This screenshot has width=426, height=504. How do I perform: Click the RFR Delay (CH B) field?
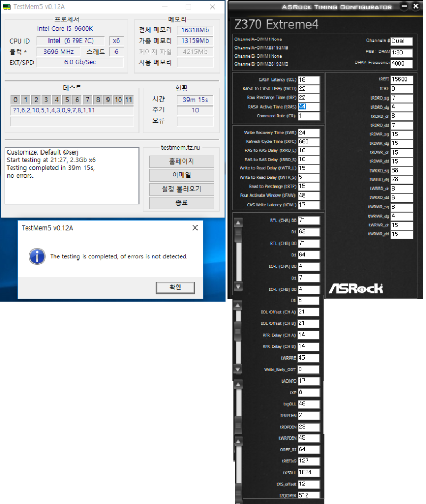pos(308,346)
